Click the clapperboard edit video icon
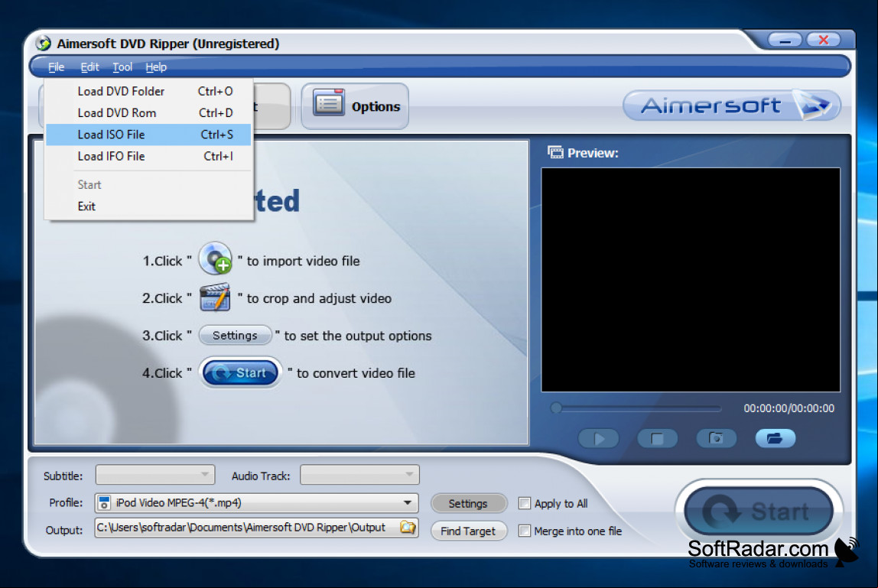Viewport: 878px width, 588px height. pyautogui.click(x=215, y=297)
